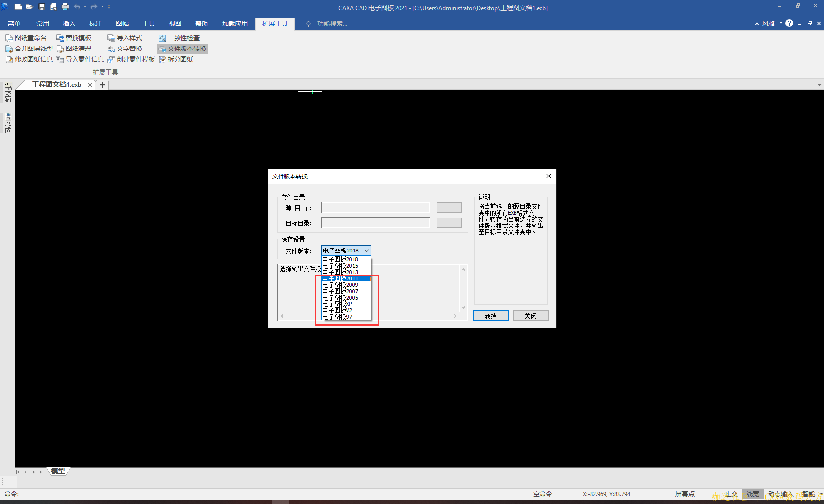Collapse the ribbon with the up chevron
This screenshot has height=504, width=824.
pyautogui.click(x=757, y=24)
